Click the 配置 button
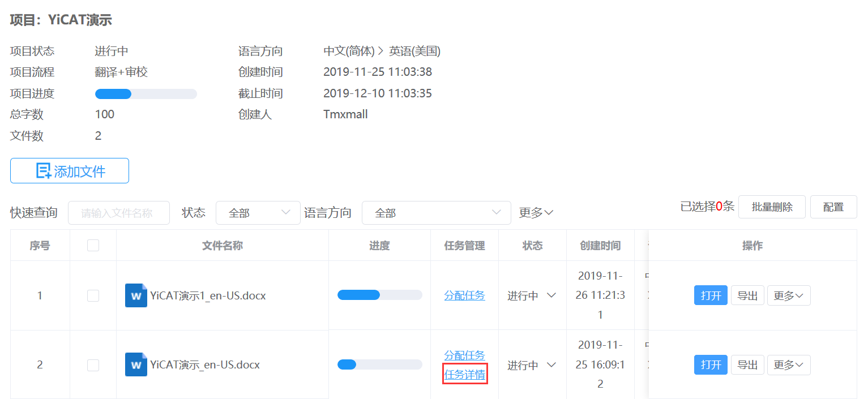The image size is (868, 399). [x=833, y=207]
